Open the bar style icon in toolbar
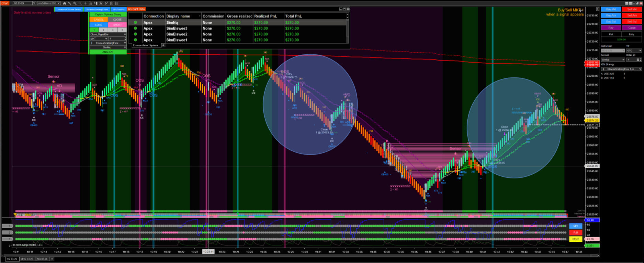Image resolution: width=644 pixels, height=263 pixels. (64, 3)
